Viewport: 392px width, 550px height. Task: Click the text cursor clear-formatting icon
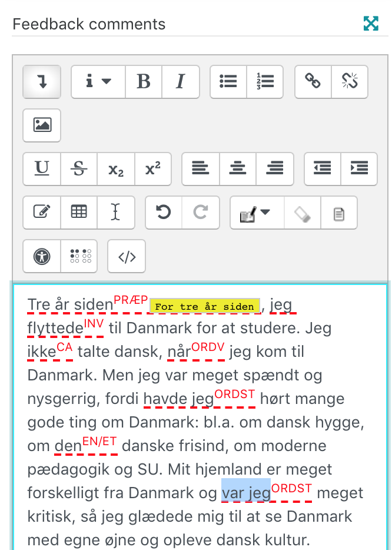point(116,212)
